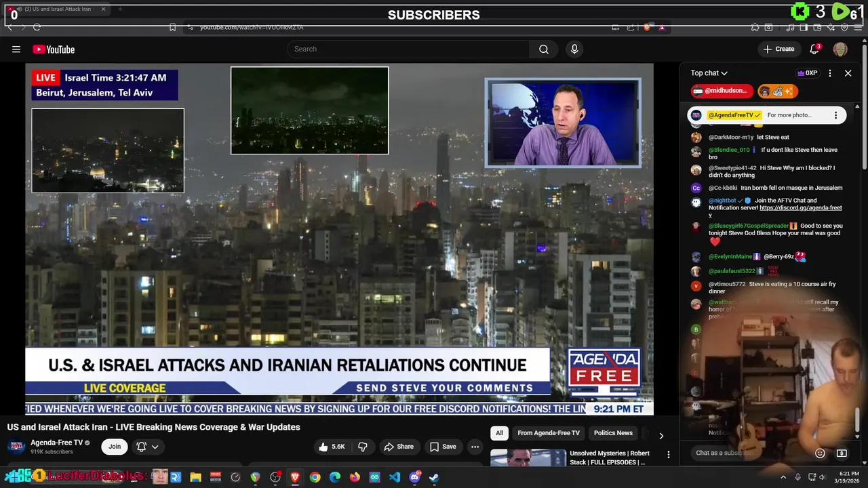Open the browser extensions puzzle icon
Screen dimensions: 868x488
[x=755, y=27]
